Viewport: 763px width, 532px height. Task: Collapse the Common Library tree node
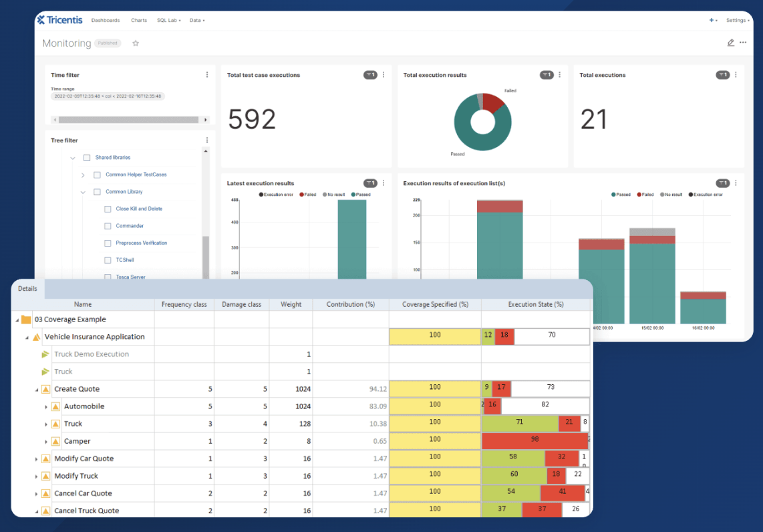pos(83,192)
